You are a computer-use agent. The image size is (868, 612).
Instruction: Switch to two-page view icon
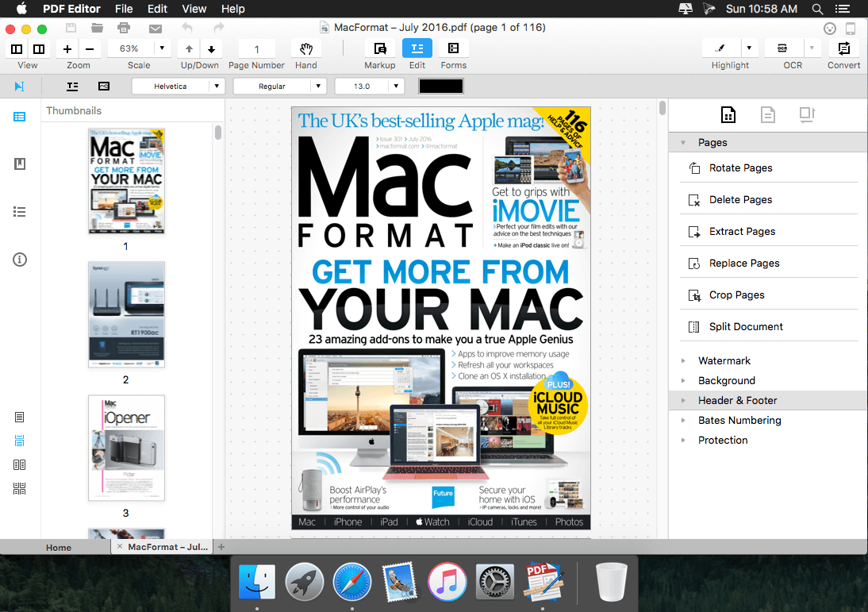coord(19,464)
